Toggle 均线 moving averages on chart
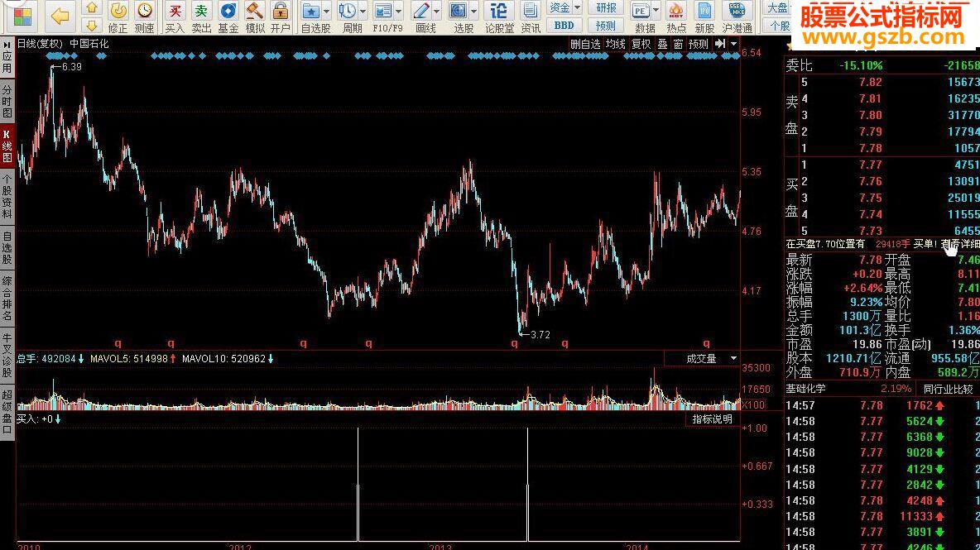980x550 pixels. pos(616,44)
